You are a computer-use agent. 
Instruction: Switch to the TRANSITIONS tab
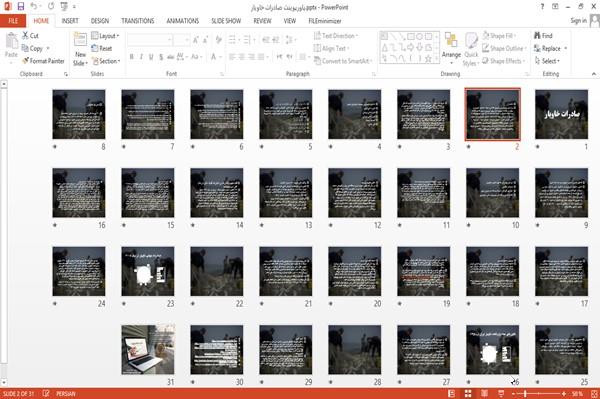pos(138,21)
